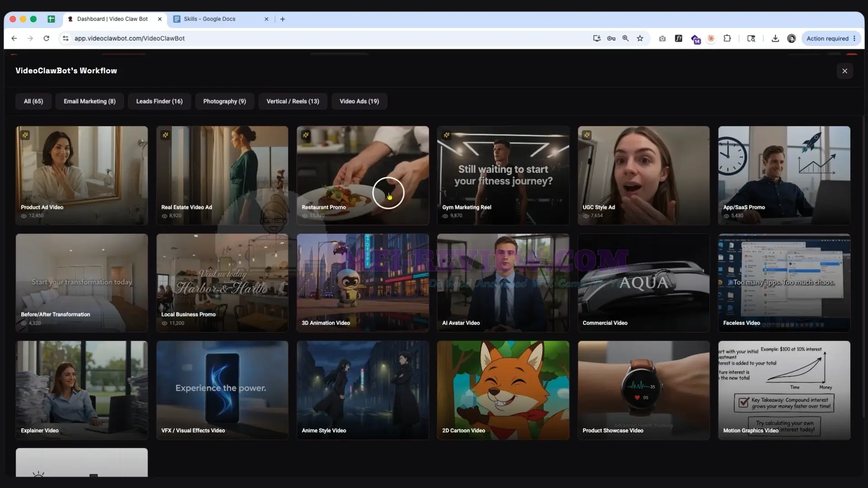This screenshot has width=868, height=488.
Task: Open the browser downloads icon
Action: tap(775, 38)
